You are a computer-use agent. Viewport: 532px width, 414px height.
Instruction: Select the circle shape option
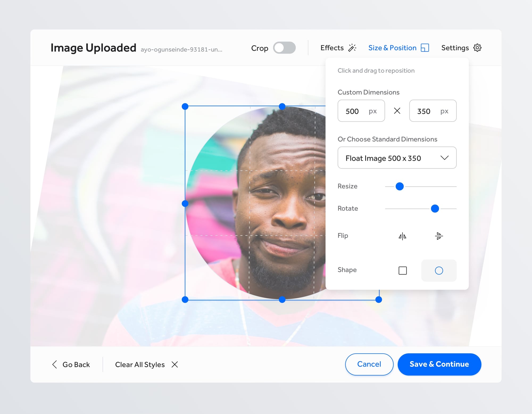pos(439,271)
